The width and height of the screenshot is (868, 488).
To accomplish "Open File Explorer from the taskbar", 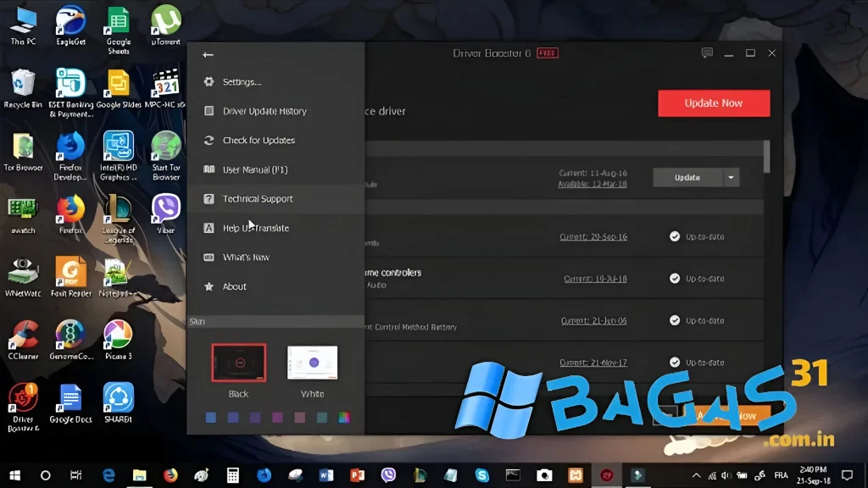I will click(140, 475).
